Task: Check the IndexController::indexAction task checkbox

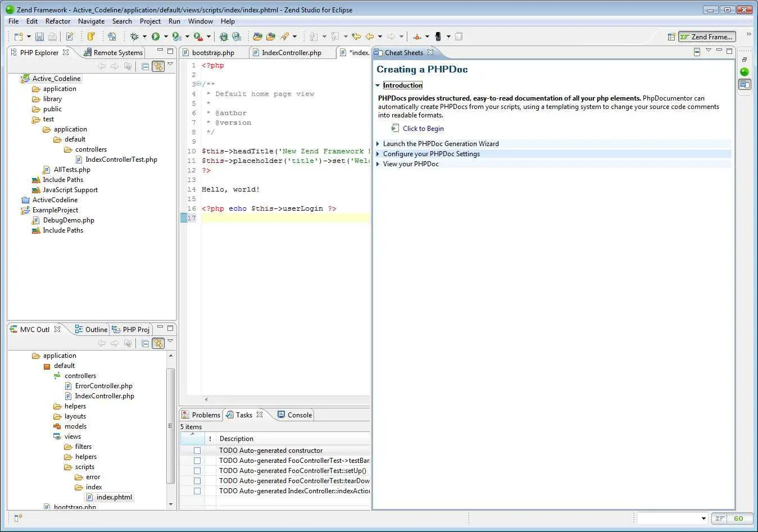Action: pos(197,491)
